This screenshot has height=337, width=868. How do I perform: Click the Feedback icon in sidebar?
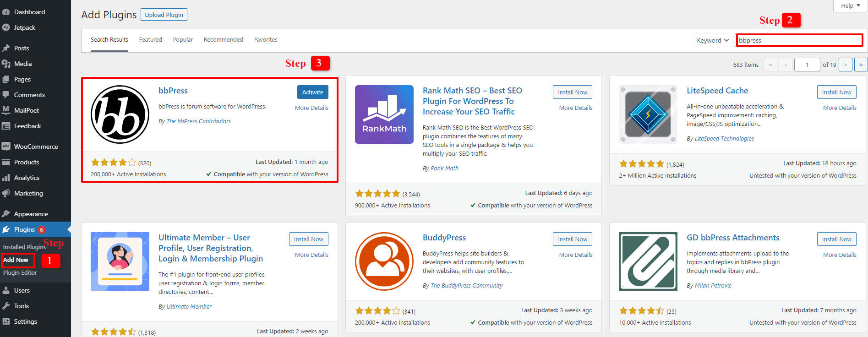point(6,126)
